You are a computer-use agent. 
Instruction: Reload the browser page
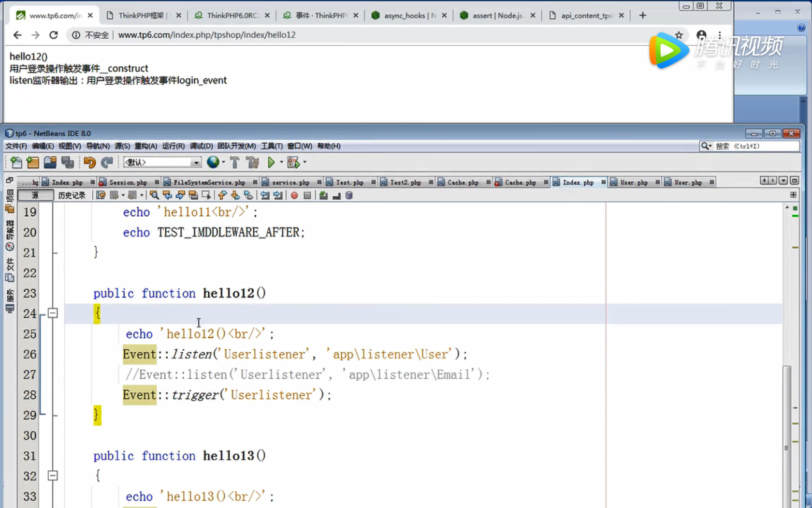click(54, 35)
